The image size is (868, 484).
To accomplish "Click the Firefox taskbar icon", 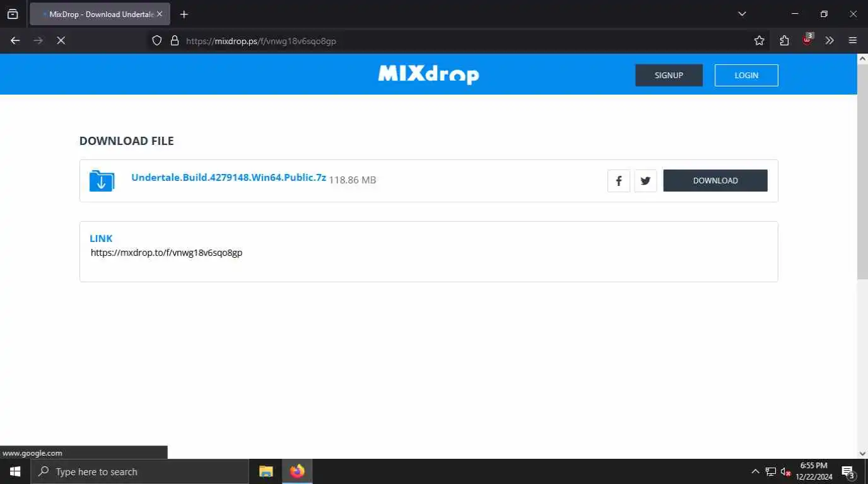I will pos(297,471).
